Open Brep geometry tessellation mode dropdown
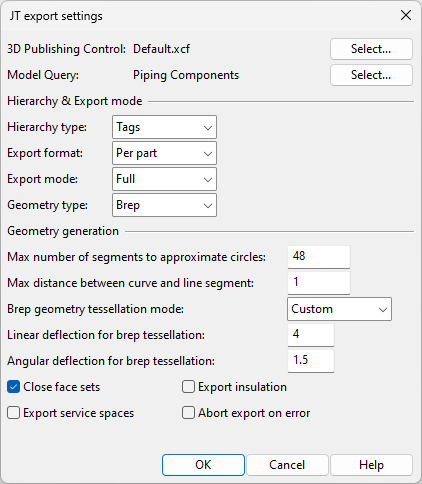422x484 pixels. (x=339, y=309)
